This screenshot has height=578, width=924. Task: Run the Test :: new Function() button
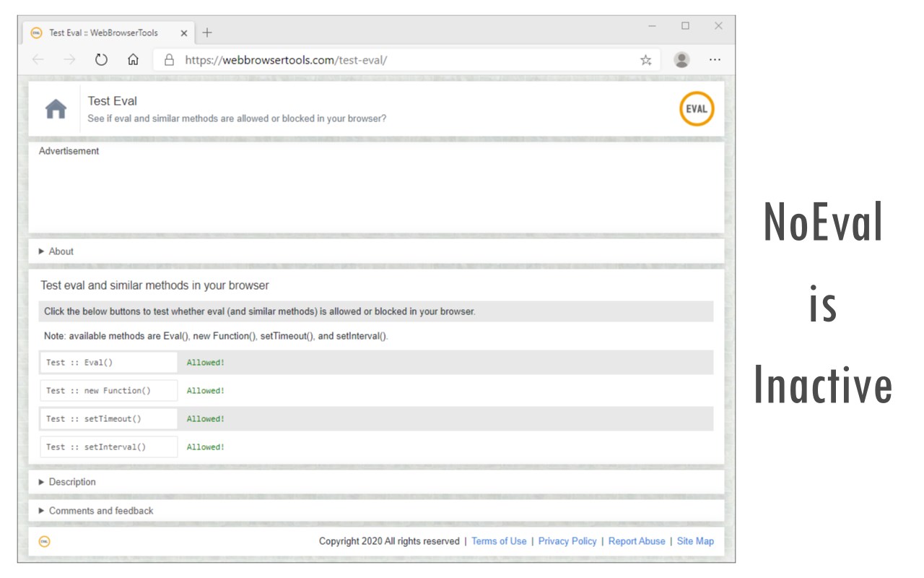[108, 391]
